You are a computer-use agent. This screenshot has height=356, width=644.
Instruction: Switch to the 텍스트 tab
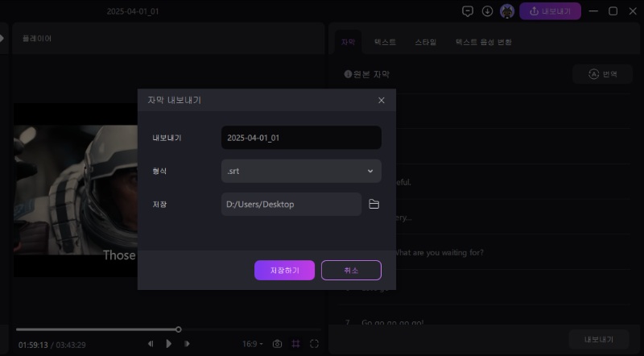(385, 42)
